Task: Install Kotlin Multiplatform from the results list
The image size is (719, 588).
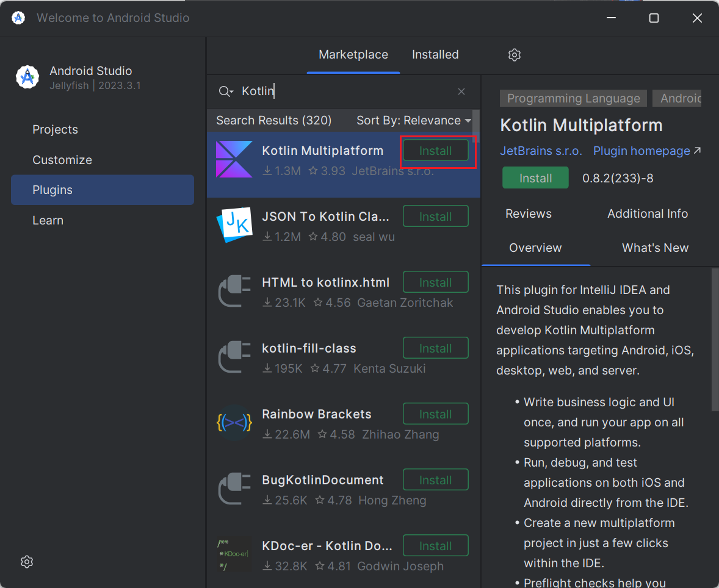Action: [x=436, y=151]
